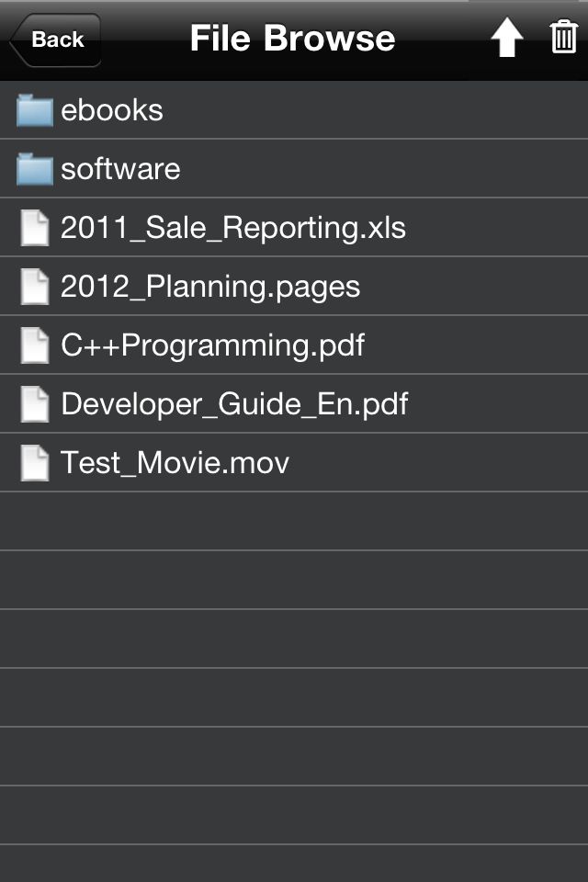Open the software folder
588x882 pixels.
(294, 168)
